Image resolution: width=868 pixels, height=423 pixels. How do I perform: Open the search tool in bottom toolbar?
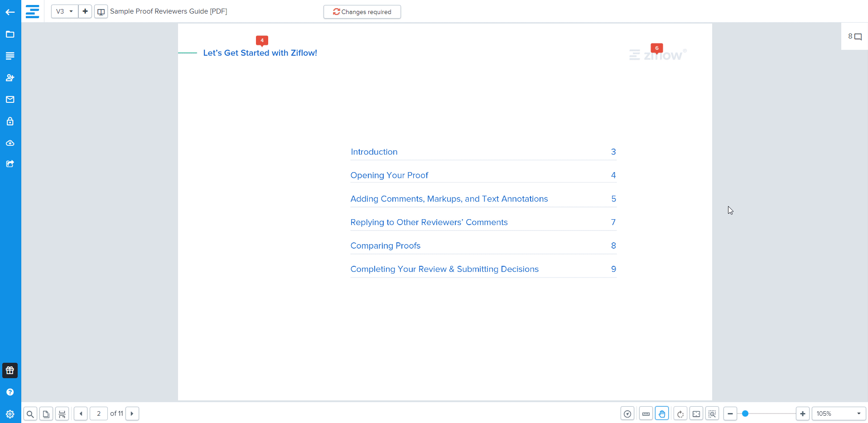click(30, 413)
